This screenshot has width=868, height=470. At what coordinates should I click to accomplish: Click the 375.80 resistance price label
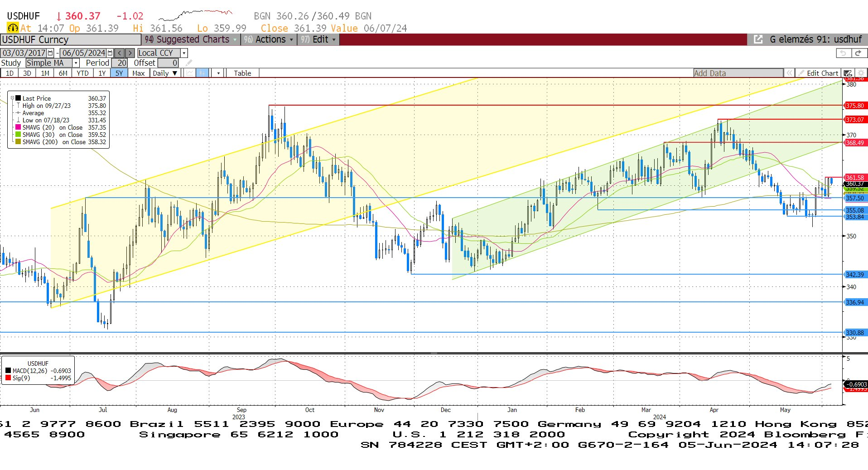pyautogui.click(x=855, y=106)
